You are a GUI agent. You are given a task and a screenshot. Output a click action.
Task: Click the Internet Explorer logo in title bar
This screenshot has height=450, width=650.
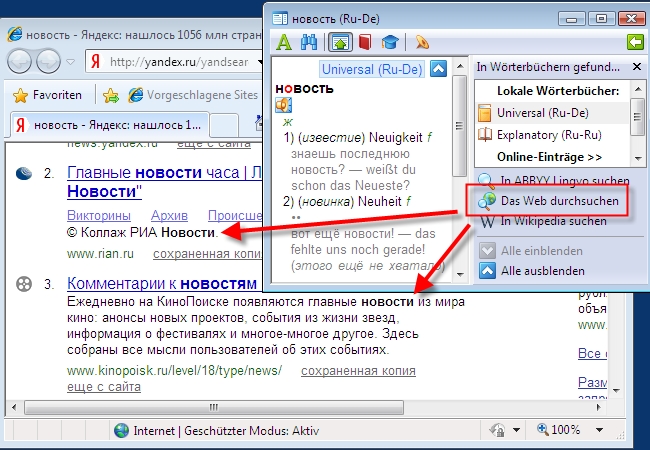[15, 34]
